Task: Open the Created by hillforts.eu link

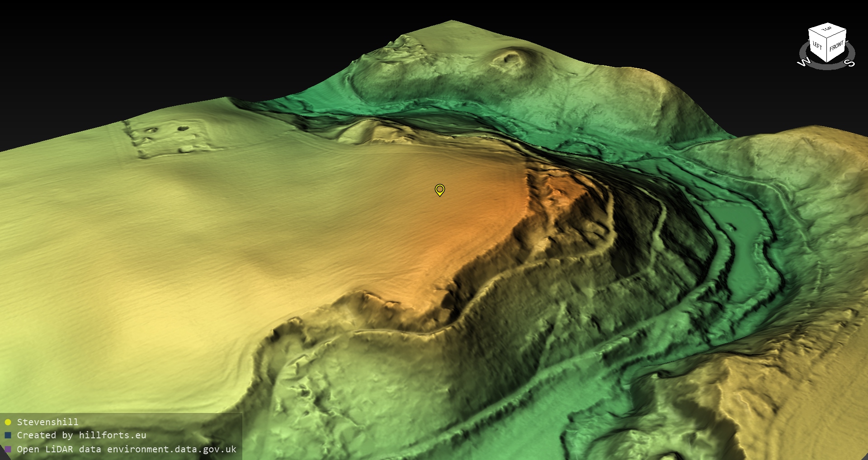Action: [81, 436]
